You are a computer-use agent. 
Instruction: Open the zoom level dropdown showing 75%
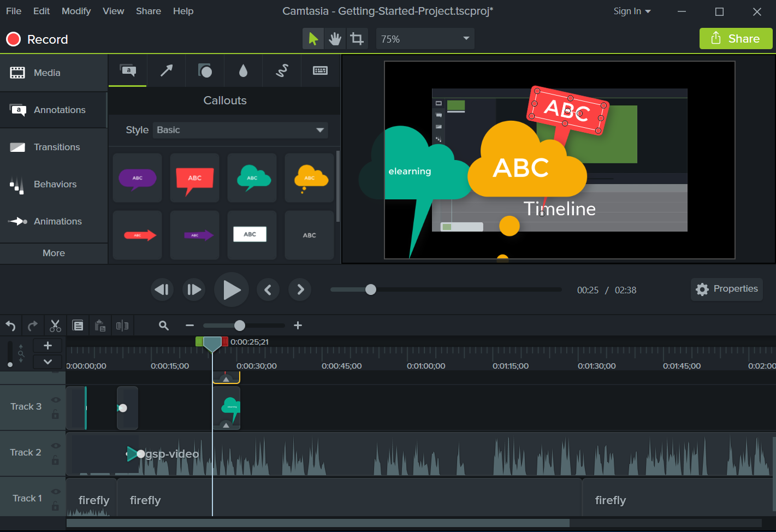[425, 38]
